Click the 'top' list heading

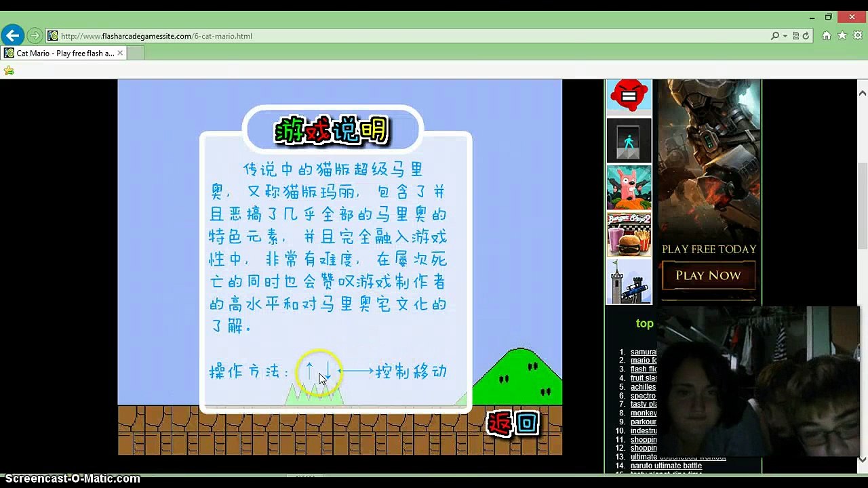pos(644,323)
